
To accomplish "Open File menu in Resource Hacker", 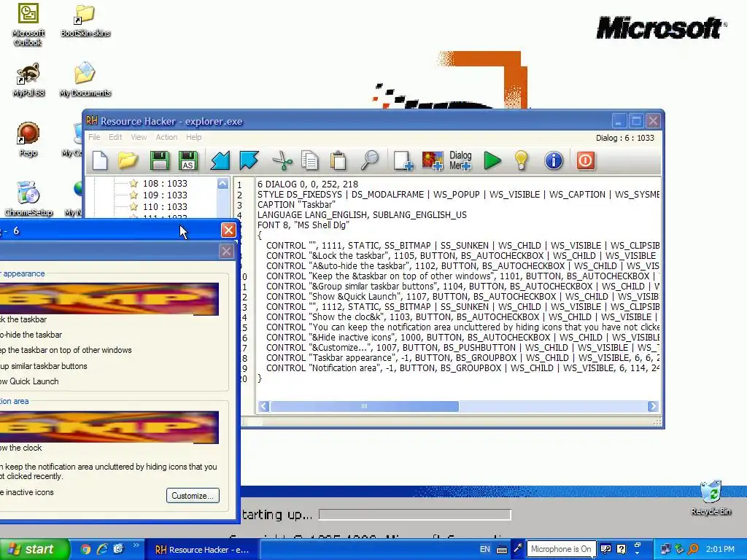I will (x=94, y=137).
